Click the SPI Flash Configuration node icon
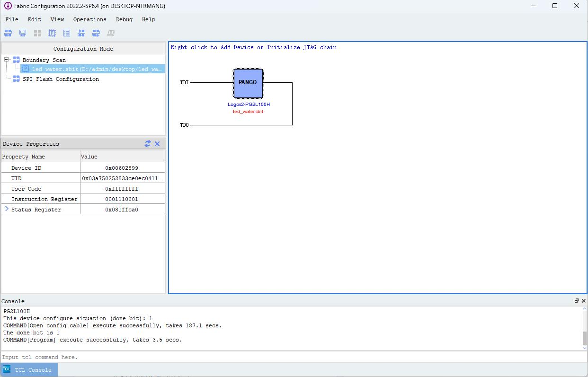 16,79
